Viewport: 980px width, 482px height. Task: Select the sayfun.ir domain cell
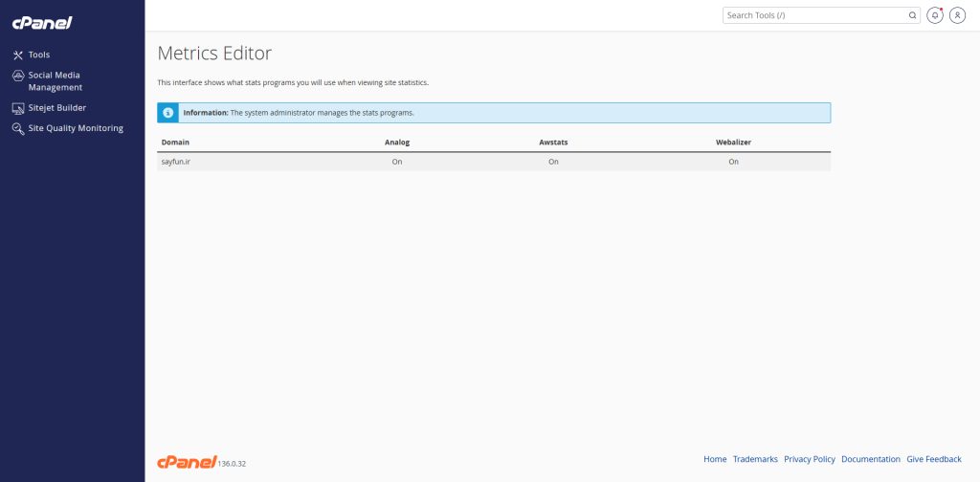click(x=176, y=162)
